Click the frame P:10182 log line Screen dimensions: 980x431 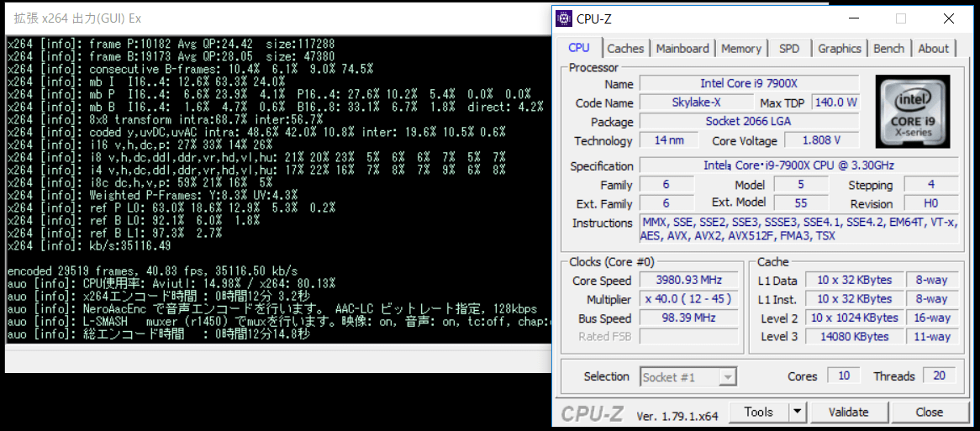pyautogui.click(x=171, y=44)
